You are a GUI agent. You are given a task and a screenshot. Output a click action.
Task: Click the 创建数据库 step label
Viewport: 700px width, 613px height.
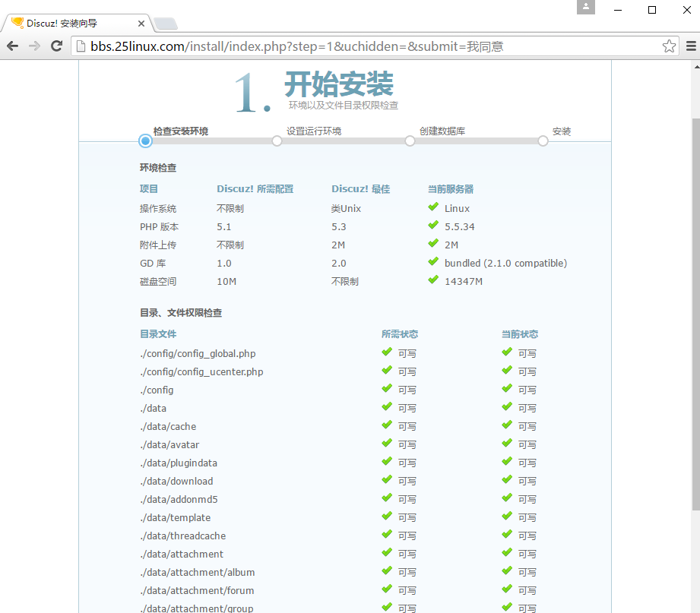(x=442, y=131)
